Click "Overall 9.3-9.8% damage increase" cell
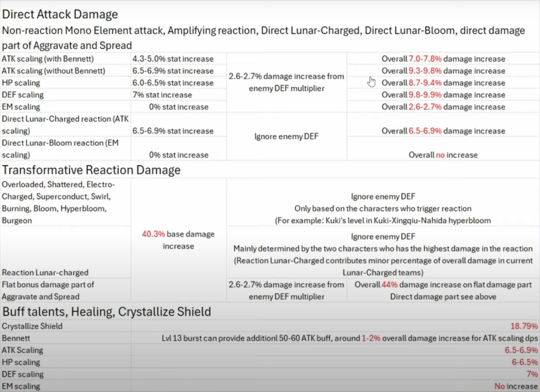Screen dimensions: 540x392 (443, 71)
